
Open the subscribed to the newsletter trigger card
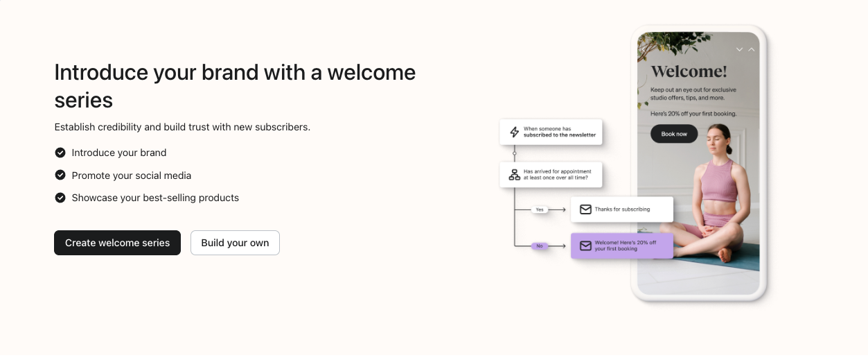(x=551, y=132)
